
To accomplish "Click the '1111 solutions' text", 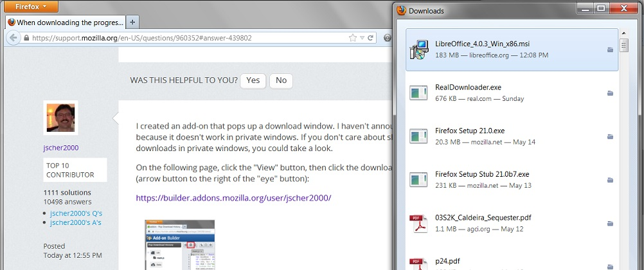I will (x=67, y=192).
